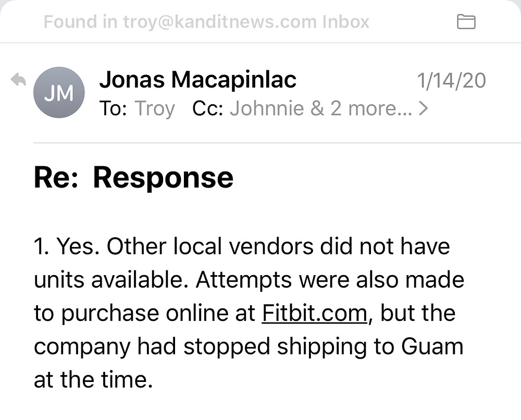Click the 'To:' label
The height and width of the screenshot is (420, 521).
(x=113, y=109)
